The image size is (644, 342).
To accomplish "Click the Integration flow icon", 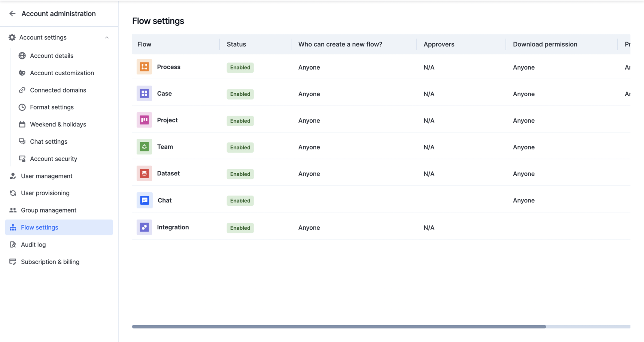I will coord(144,227).
